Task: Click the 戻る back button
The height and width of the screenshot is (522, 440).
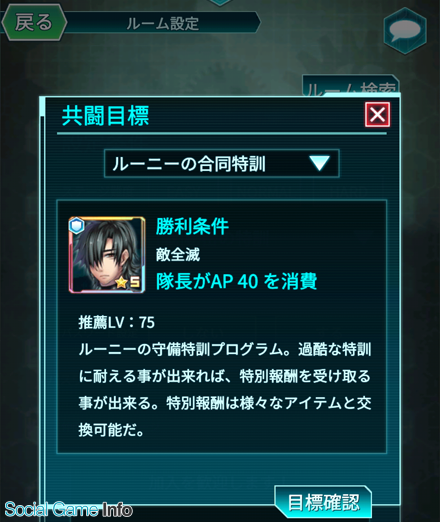Action: [34, 23]
